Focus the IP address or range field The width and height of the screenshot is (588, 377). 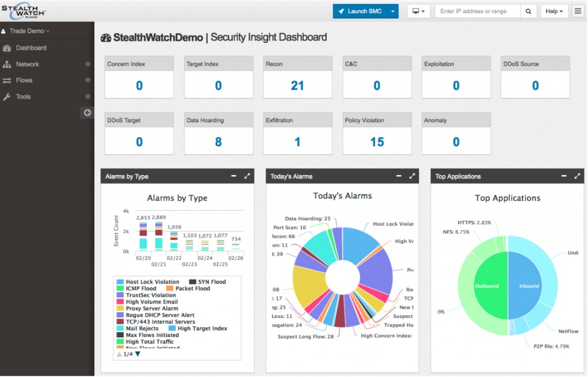click(477, 11)
